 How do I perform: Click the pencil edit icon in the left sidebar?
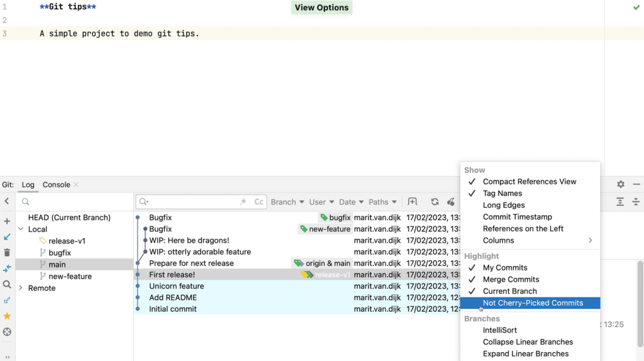pos(7,300)
